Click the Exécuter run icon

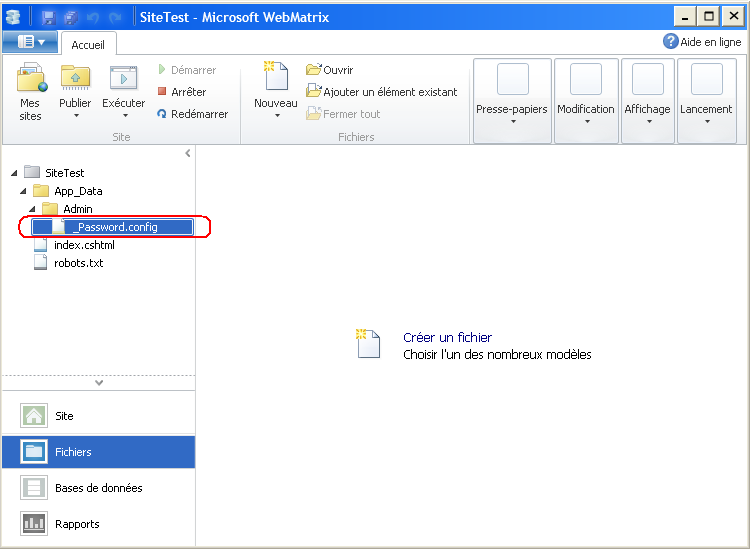(123, 78)
